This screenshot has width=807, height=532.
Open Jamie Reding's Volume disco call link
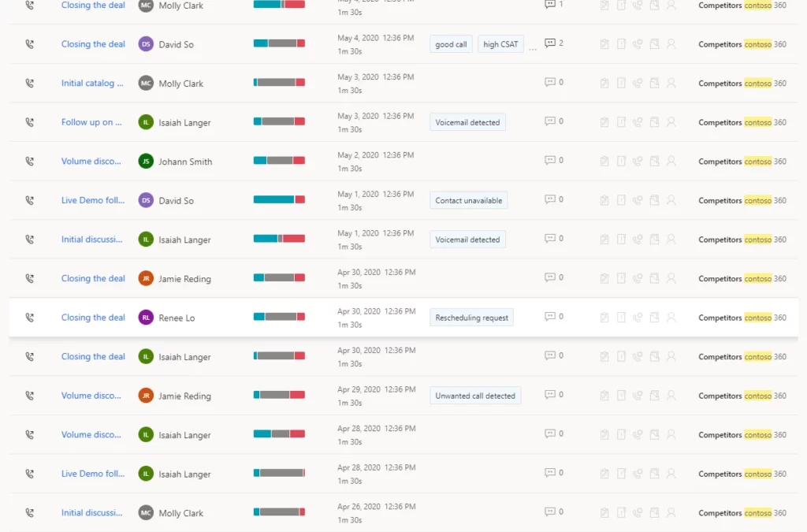91,396
